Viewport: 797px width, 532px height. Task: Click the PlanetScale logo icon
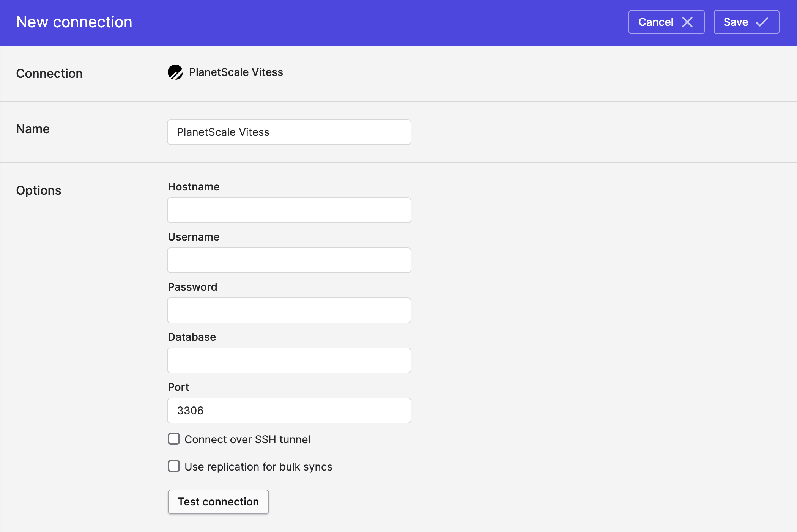coord(175,72)
